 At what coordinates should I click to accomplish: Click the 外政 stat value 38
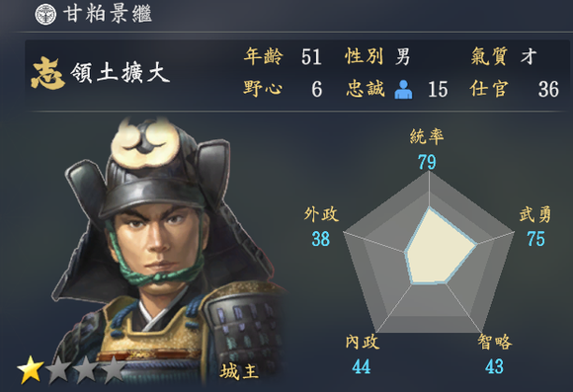point(321,239)
